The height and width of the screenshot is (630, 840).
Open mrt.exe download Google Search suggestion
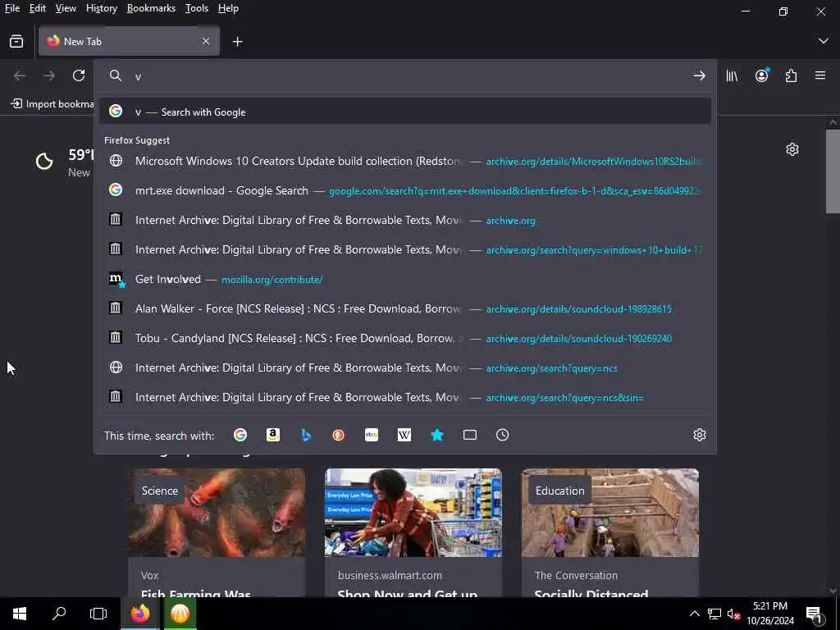405,190
